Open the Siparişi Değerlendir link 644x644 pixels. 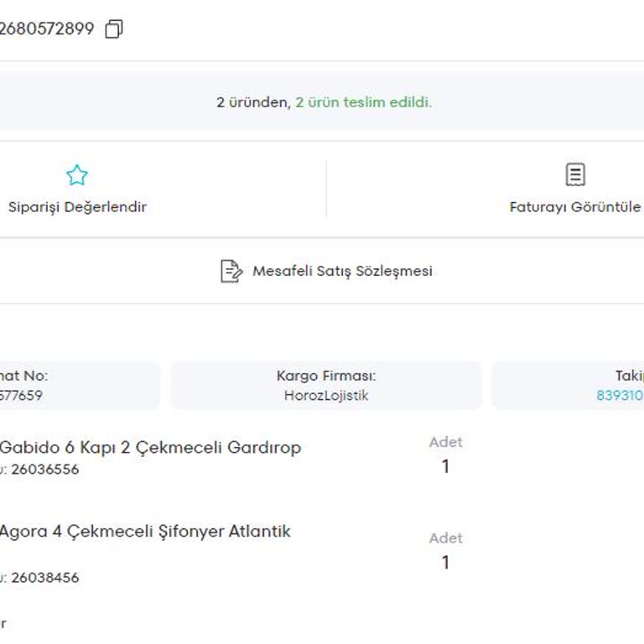[77, 207]
